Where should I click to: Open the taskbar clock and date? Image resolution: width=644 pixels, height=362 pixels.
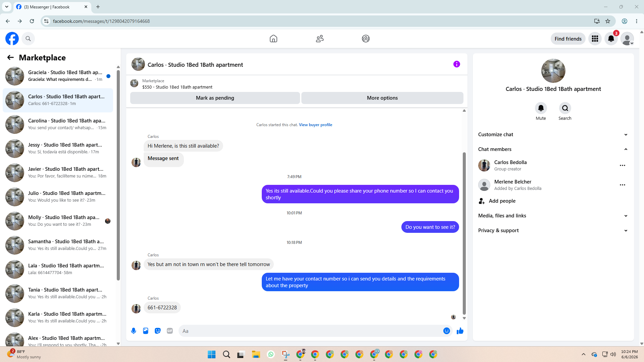(629, 354)
